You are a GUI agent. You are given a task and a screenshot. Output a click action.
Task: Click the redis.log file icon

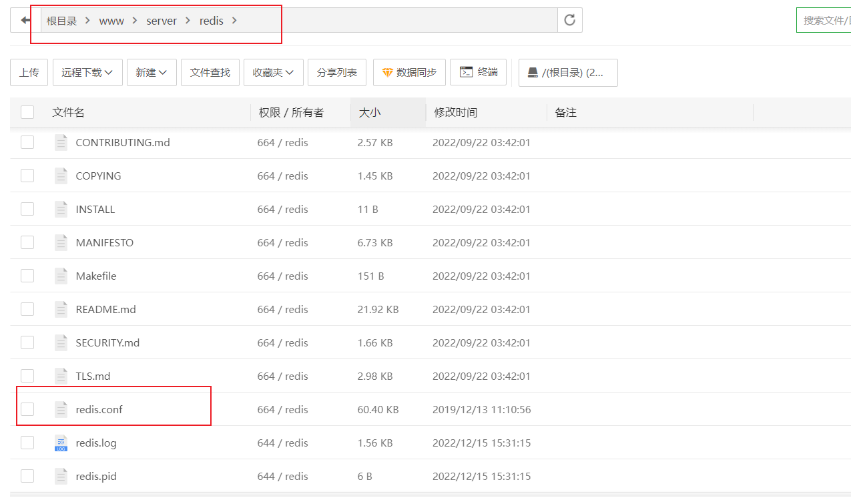[x=61, y=443]
